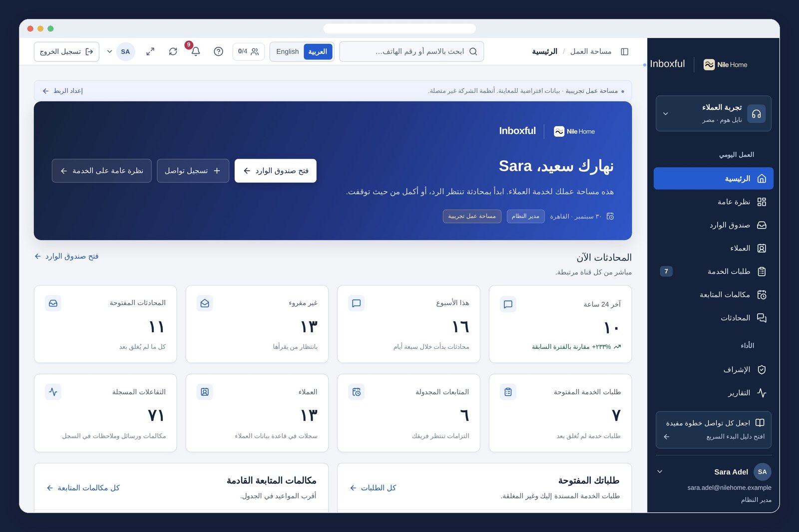The height and width of the screenshot is (532, 799).
Task: Open help via question mark icon
Action: point(218,51)
